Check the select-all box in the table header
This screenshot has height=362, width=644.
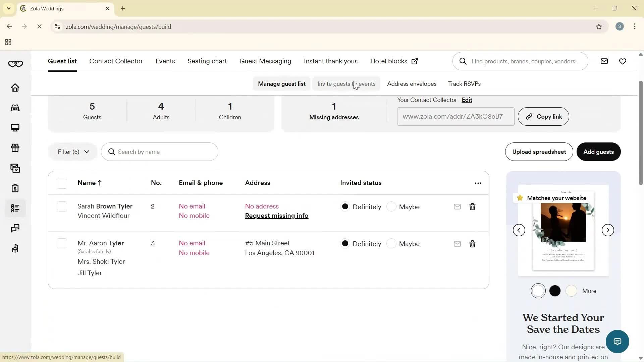point(62,183)
